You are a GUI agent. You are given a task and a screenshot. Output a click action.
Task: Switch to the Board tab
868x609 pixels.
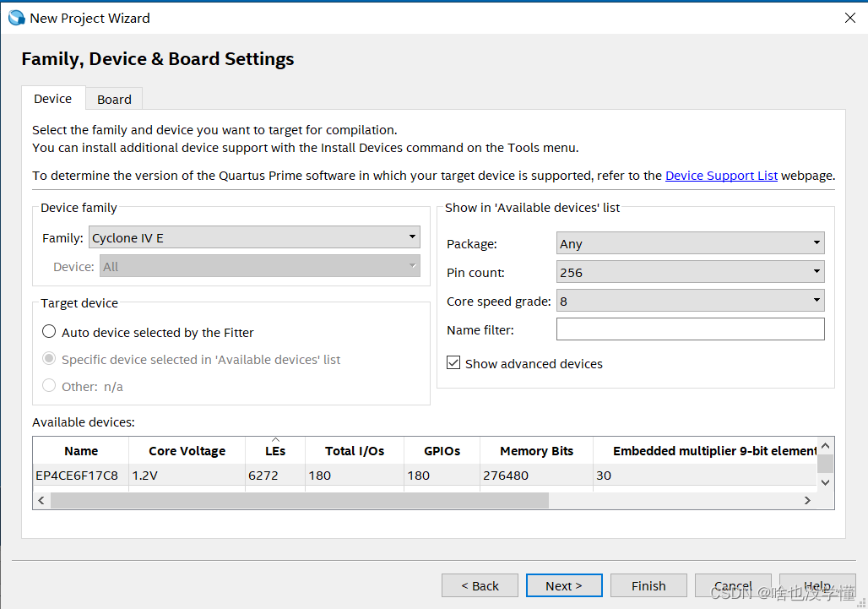pyautogui.click(x=114, y=99)
